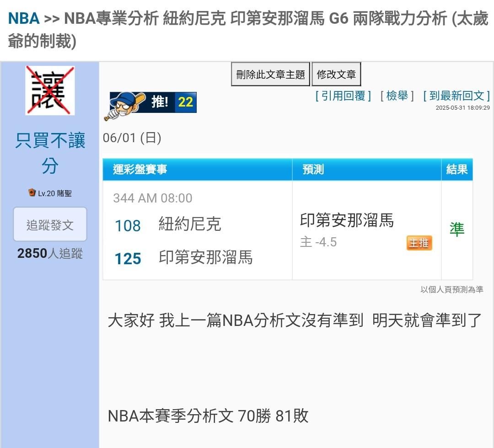Click the game time 344 AM 08:00
The width and height of the screenshot is (494, 448).
point(153,198)
